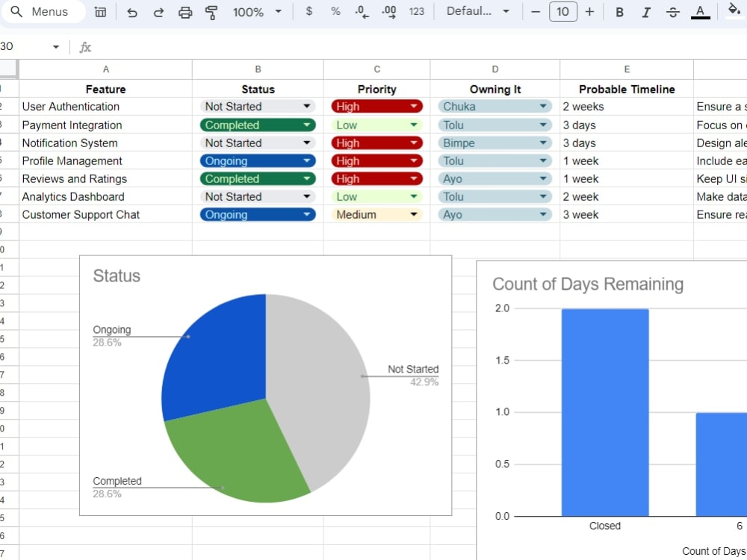Click the Menus search box
The width and height of the screenshot is (747, 560).
(42, 12)
